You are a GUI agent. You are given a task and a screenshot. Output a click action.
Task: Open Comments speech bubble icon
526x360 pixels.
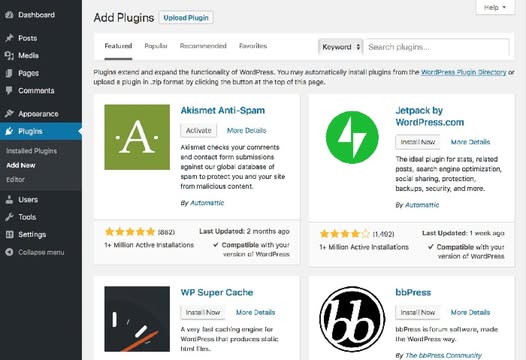tap(9, 90)
